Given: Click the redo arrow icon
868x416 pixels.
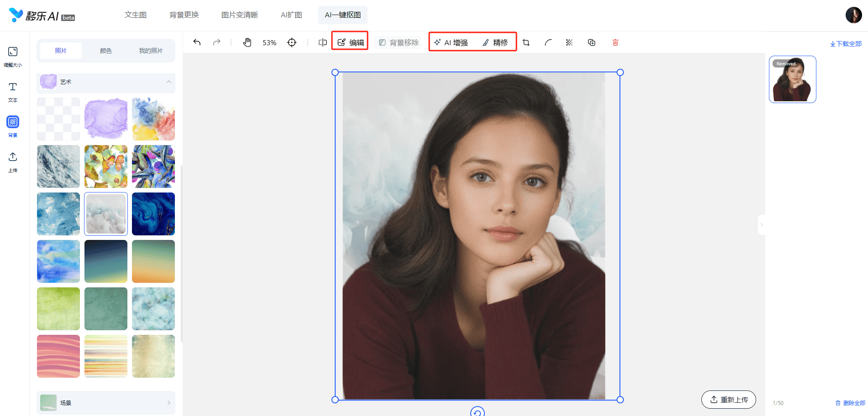Looking at the screenshot, I should point(217,42).
